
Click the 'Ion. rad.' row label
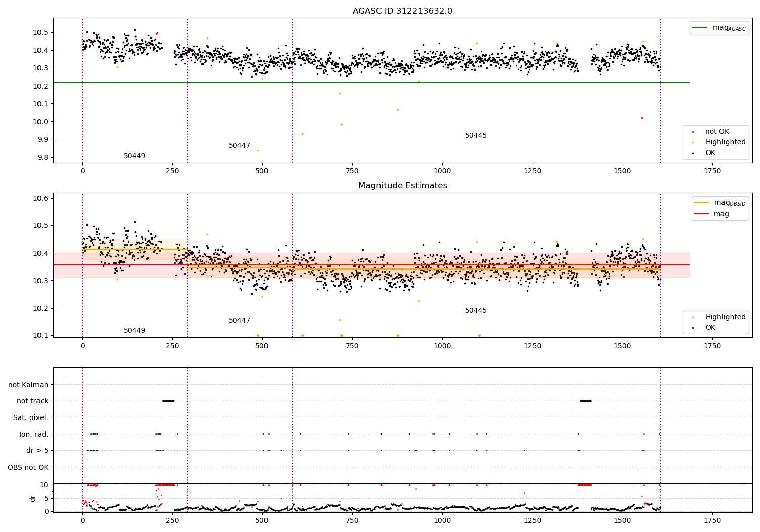click(x=34, y=435)
